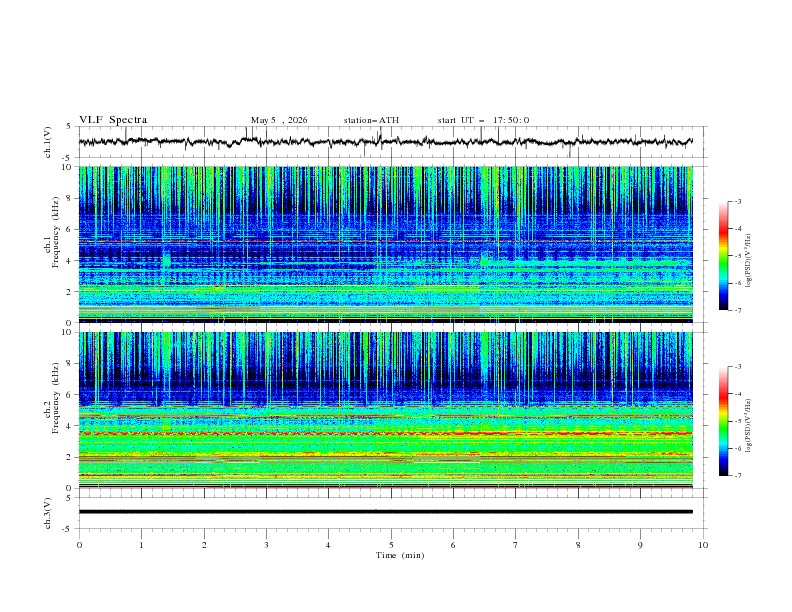This screenshot has width=792, height=612.
Task: Click the station=ATH label
Action: tap(371, 120)
